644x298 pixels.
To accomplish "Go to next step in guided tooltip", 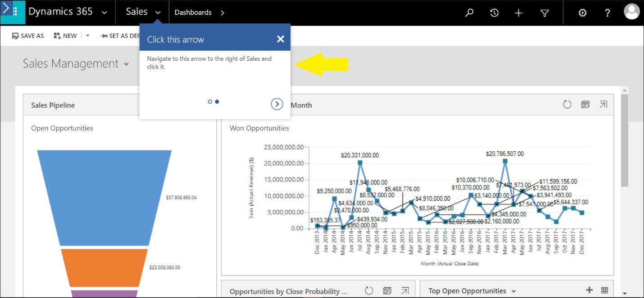I will click(x=277, y=104).
